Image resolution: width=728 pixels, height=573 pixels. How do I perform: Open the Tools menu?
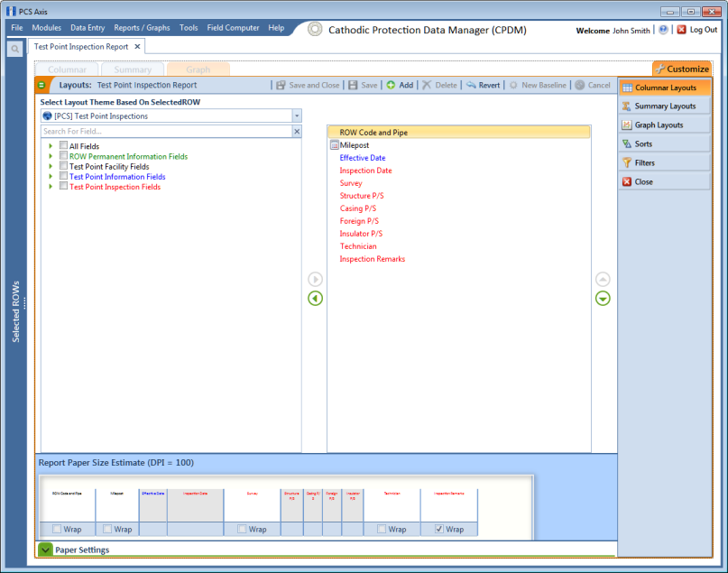(189, 28)
